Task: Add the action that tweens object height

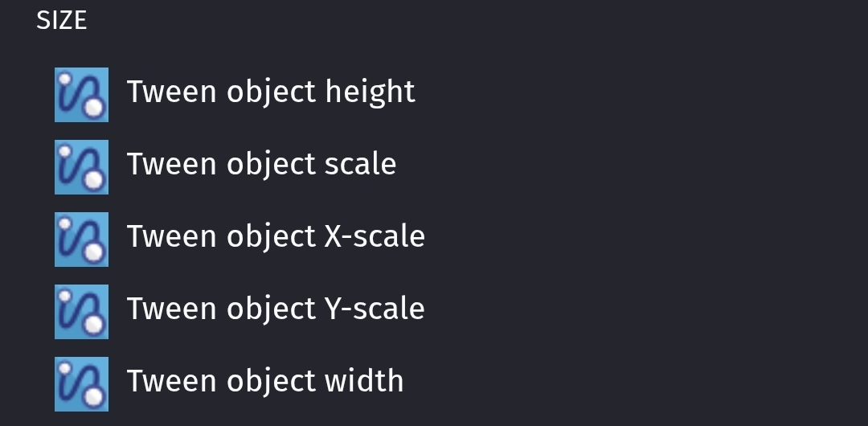Action: click(271, 92)
